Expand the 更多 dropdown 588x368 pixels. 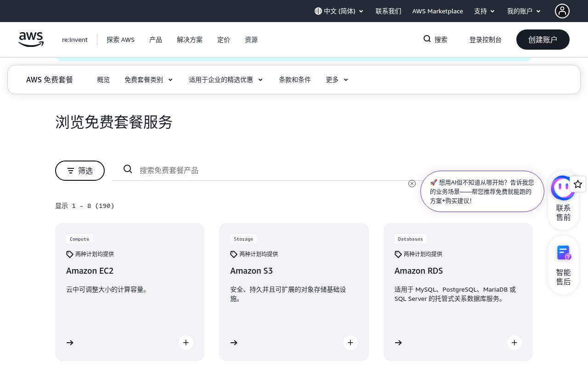[x=337, y=80]
